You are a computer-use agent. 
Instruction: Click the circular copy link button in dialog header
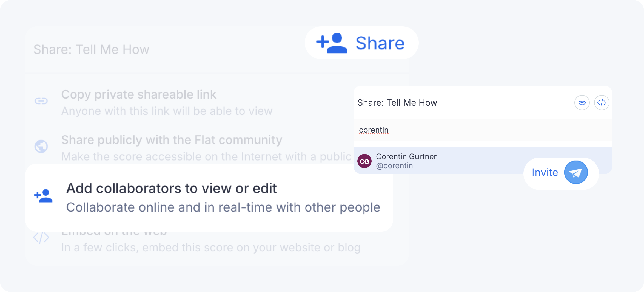pos(582,103)
